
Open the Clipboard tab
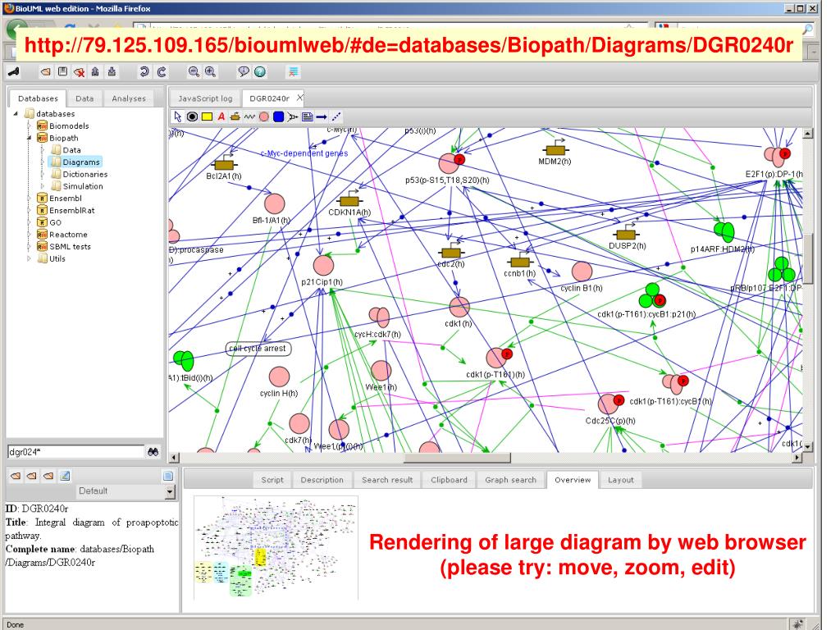449,480
